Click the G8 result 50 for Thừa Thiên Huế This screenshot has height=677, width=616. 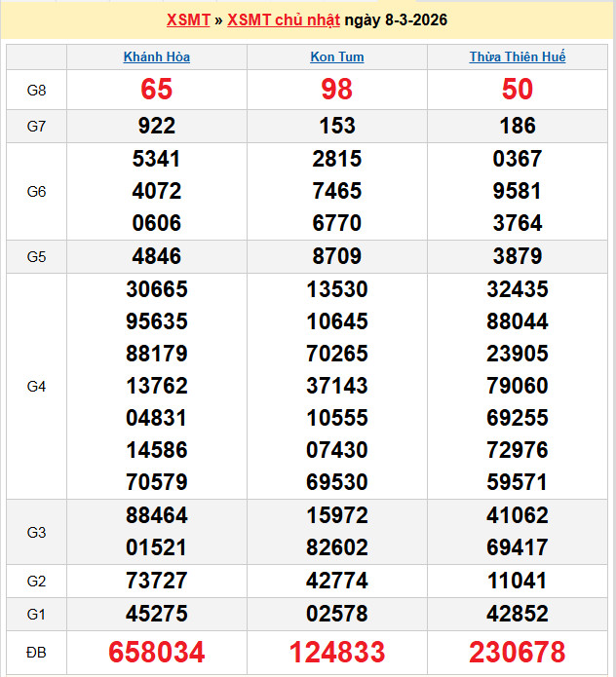517,90
